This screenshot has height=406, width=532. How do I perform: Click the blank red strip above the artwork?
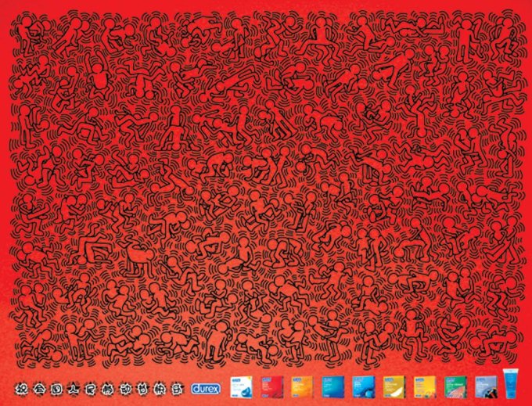(x=266, y=7)
